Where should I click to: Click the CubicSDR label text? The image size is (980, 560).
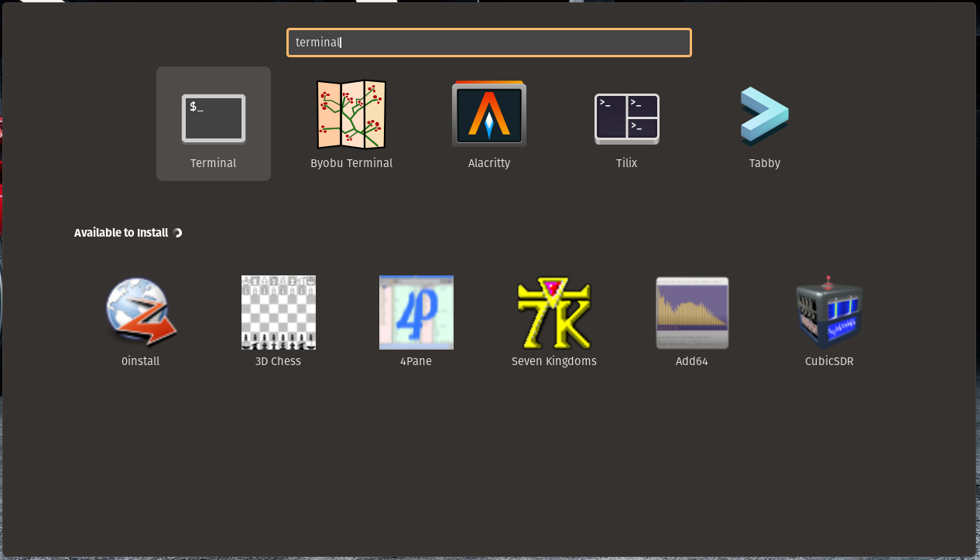pyautogui.click(x=829, y=360)
